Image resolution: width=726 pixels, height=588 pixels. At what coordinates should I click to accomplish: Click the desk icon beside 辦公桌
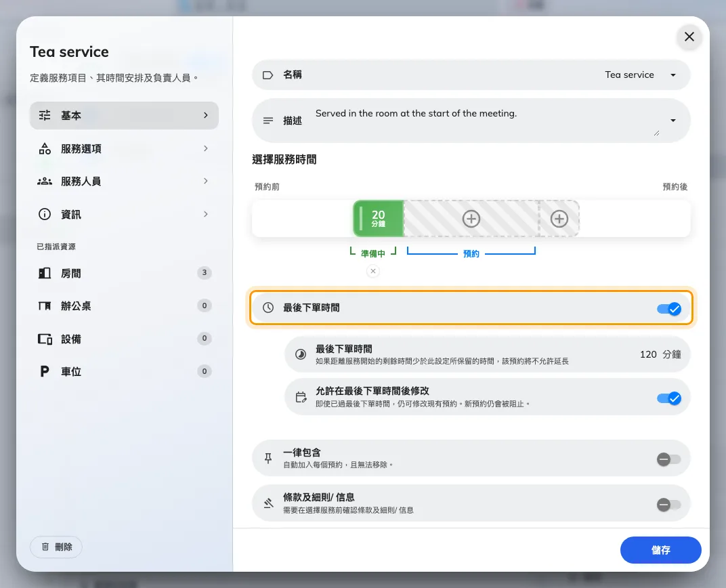click(45, 306)
